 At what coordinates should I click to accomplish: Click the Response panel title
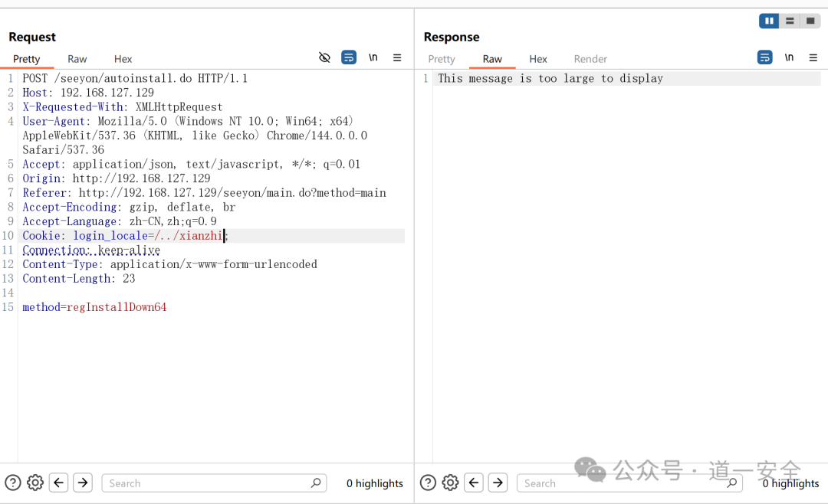(452, 37)
